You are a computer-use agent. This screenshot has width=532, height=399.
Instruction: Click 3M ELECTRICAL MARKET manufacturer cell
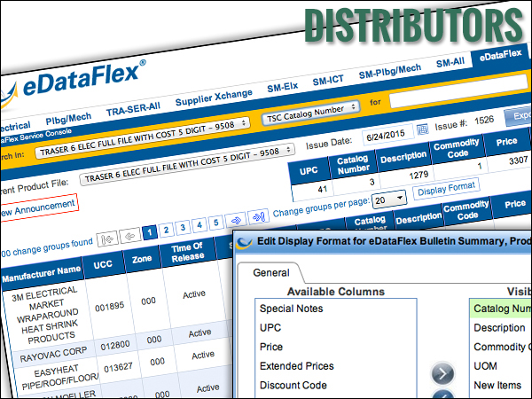click(47, 316)
